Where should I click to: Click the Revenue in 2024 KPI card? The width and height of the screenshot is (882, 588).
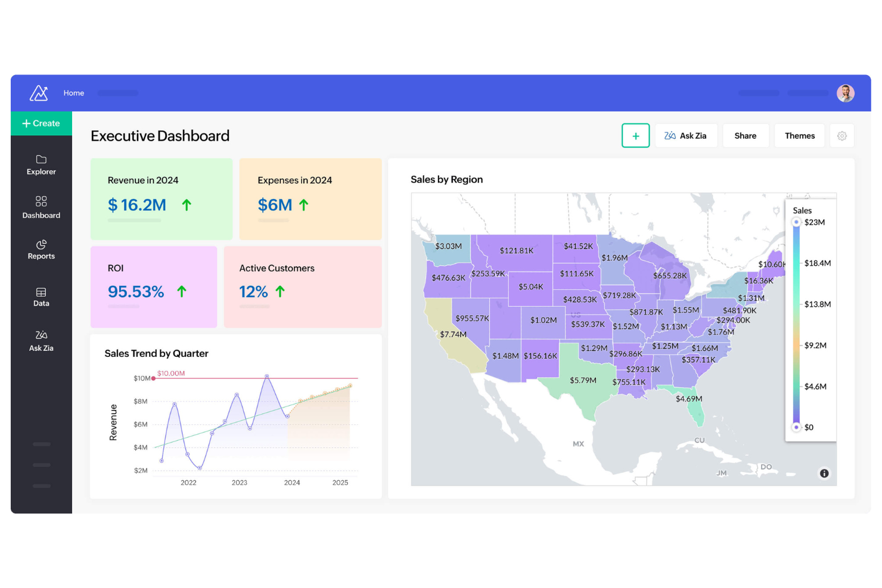pyautogui.click(x=161, y=199)
